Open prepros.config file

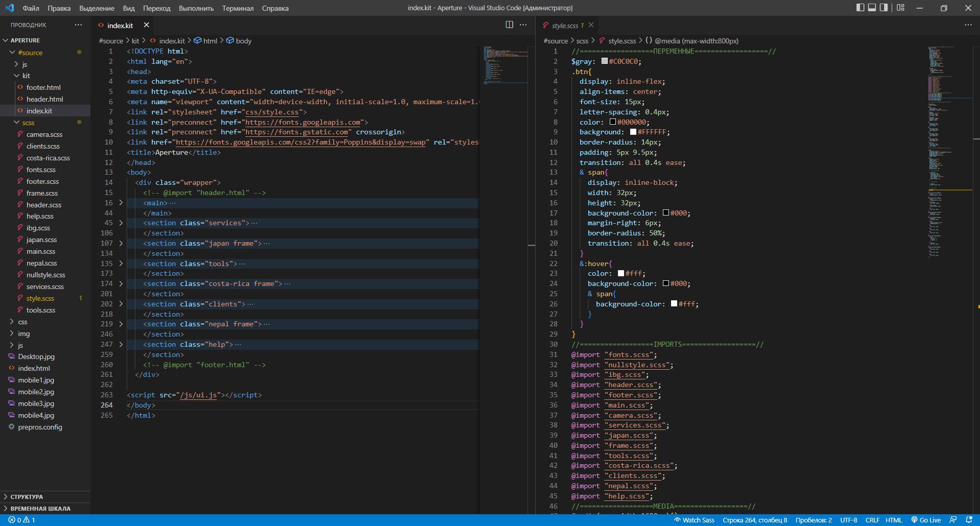click(45, 427)
